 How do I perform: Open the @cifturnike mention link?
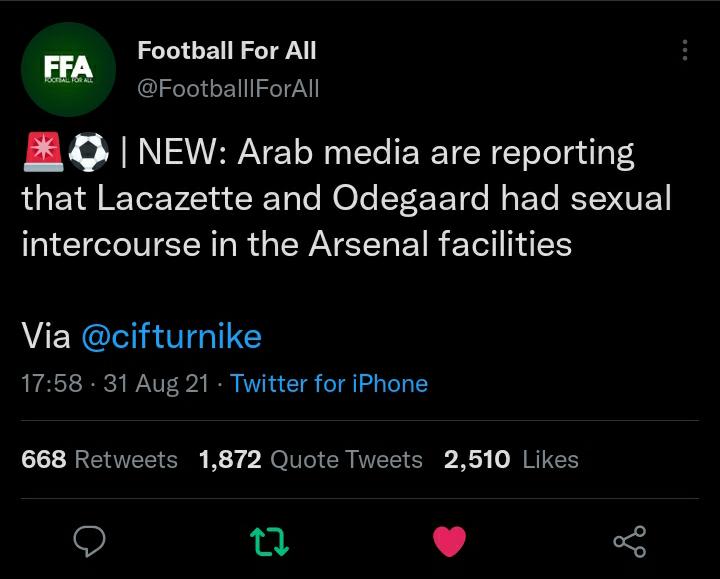(171, 337)
